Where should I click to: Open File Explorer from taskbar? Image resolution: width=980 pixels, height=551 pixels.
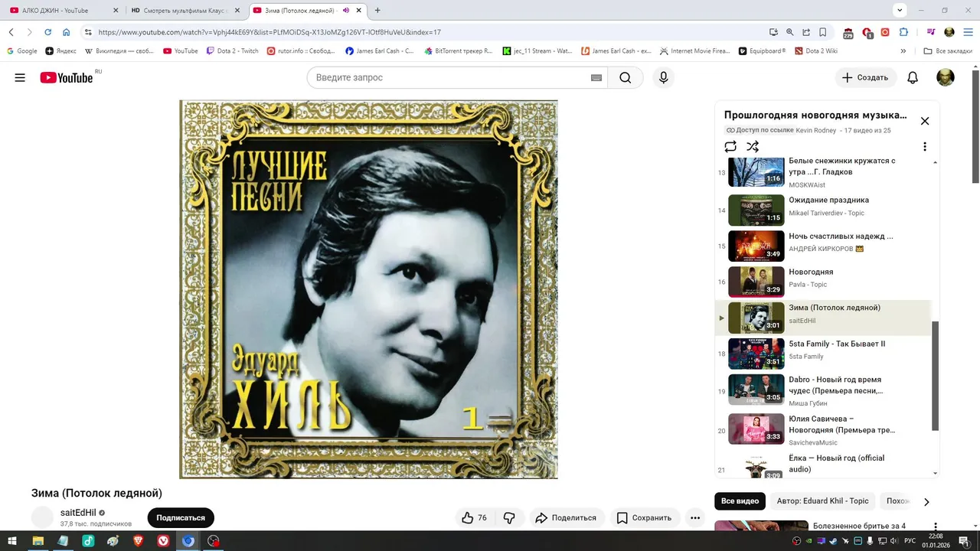38,540
